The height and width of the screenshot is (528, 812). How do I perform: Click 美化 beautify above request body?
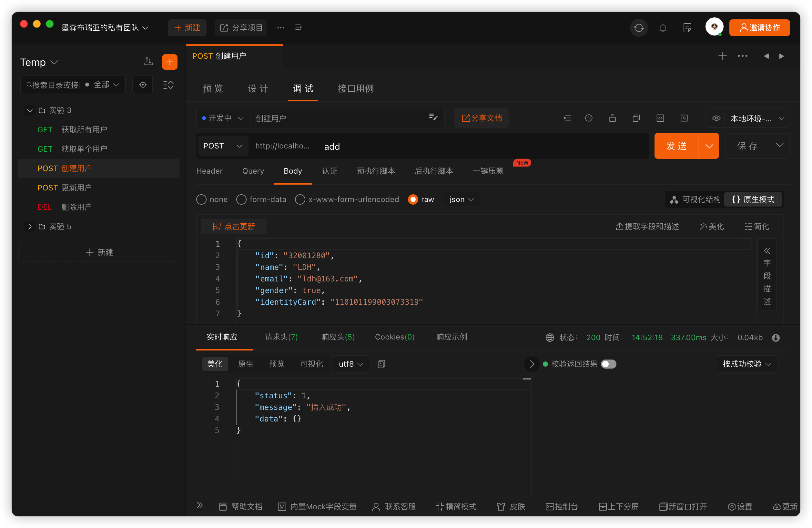tap(711, 227)
